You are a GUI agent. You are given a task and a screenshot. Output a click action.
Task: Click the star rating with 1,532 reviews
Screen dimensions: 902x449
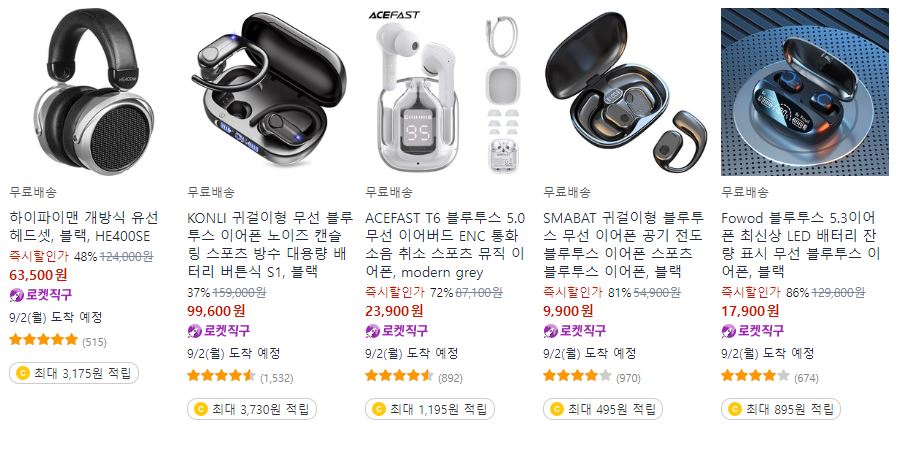[x=221, y=376]
